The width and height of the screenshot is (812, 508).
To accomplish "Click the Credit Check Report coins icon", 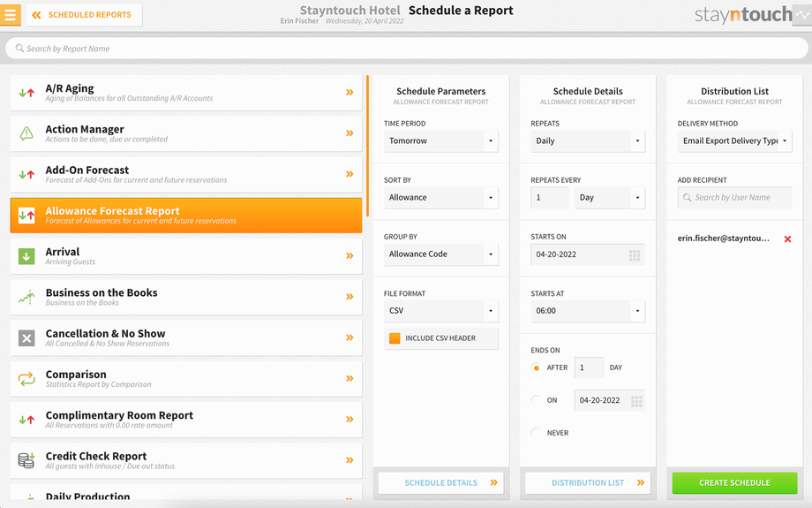I will pos(26,460).
